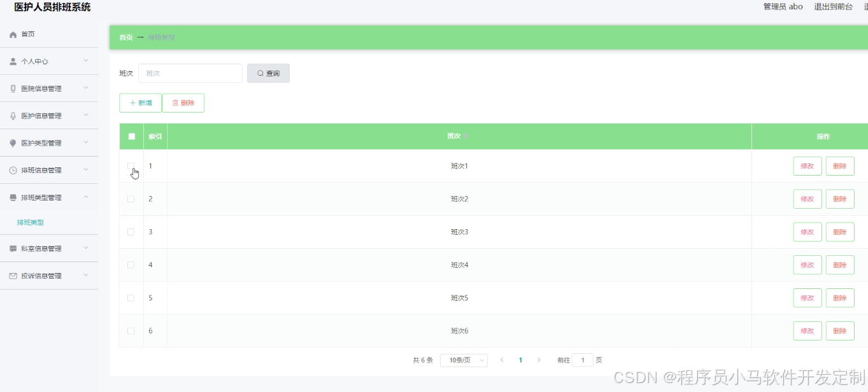
Task: Click 修改 for row 班次5
Action: coord(808,298)
